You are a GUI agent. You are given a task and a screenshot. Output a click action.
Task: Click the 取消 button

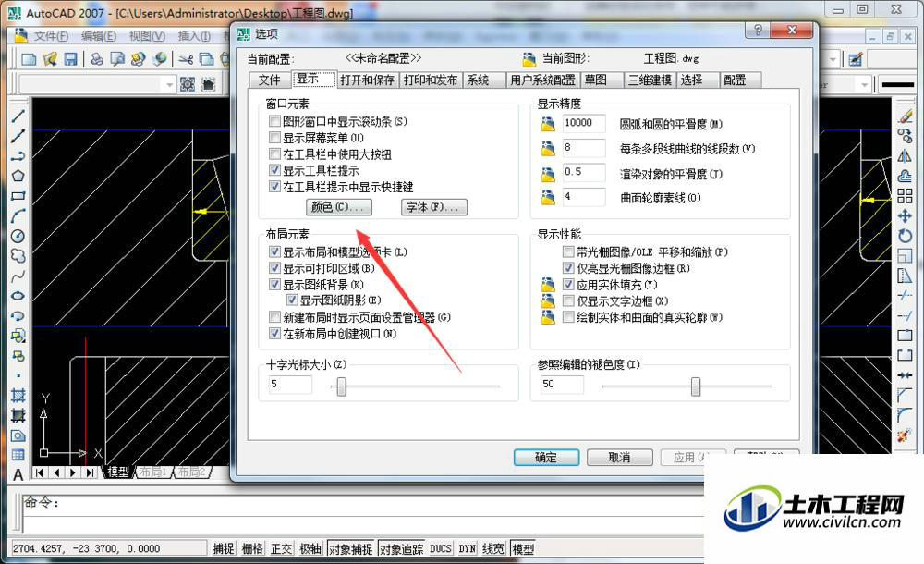[x=619, y=458]
